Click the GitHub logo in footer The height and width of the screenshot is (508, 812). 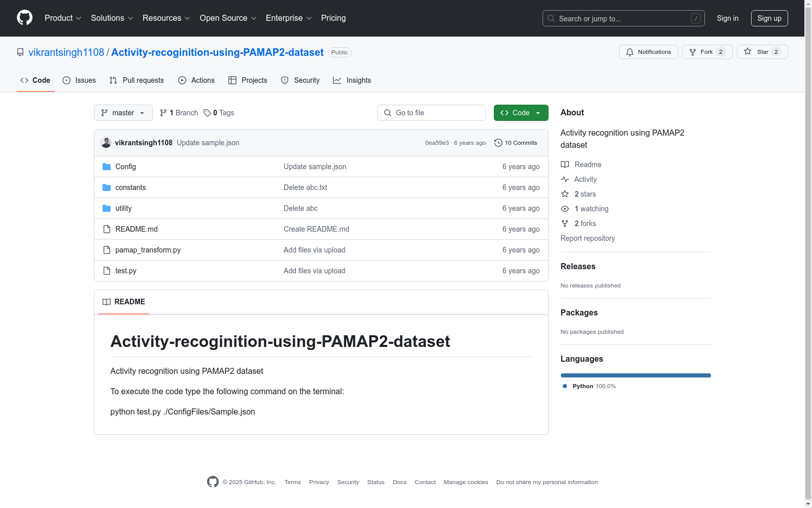pyautogui.click(x=213, y=482)
